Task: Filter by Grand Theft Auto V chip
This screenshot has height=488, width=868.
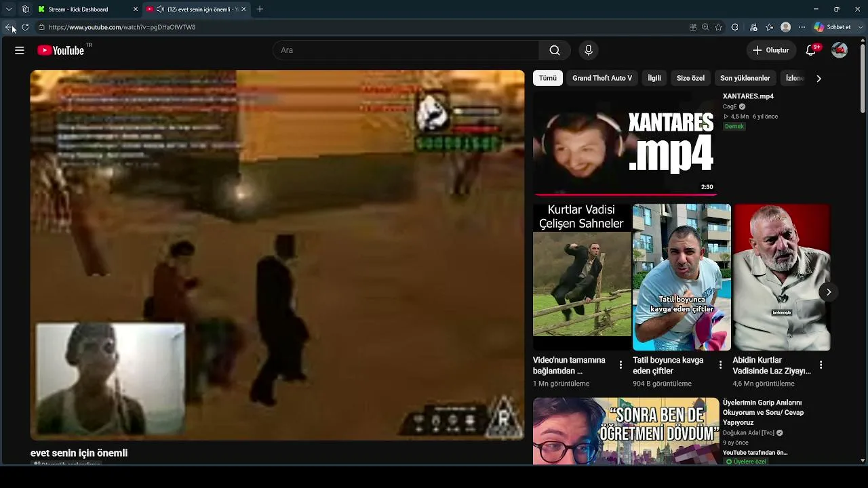Action: [602, 78]
